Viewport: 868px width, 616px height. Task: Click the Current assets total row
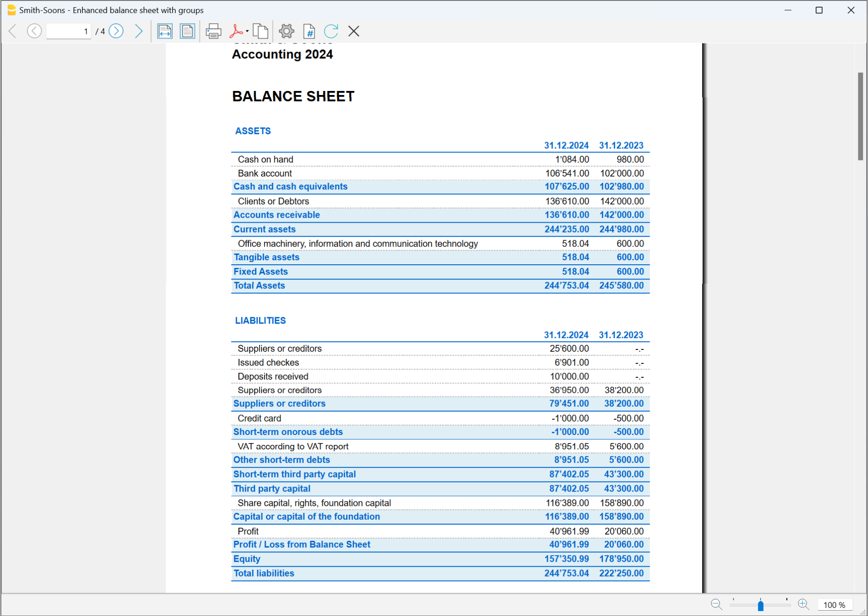click(440, 229)
